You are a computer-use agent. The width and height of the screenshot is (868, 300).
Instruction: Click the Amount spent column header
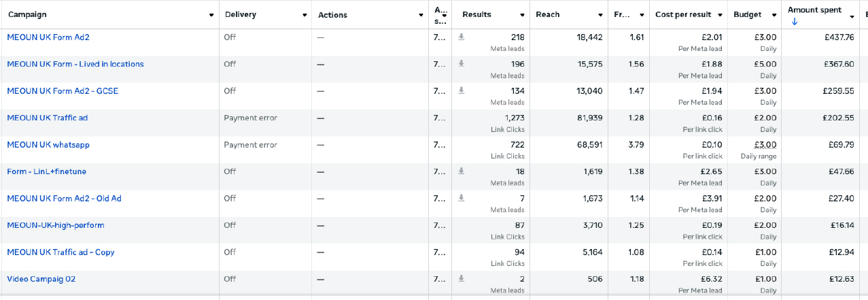coord(814,10)
